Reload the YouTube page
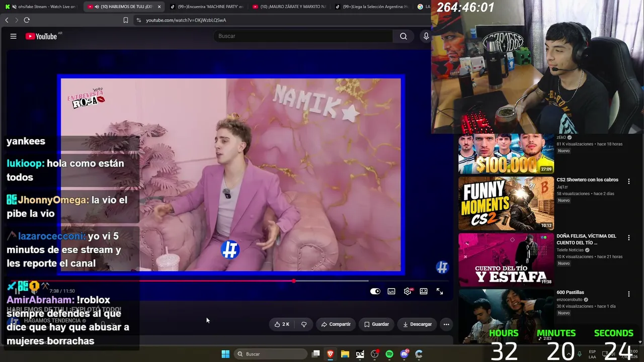The height and width of the screenshot is (362, 644). pos(27,20)
